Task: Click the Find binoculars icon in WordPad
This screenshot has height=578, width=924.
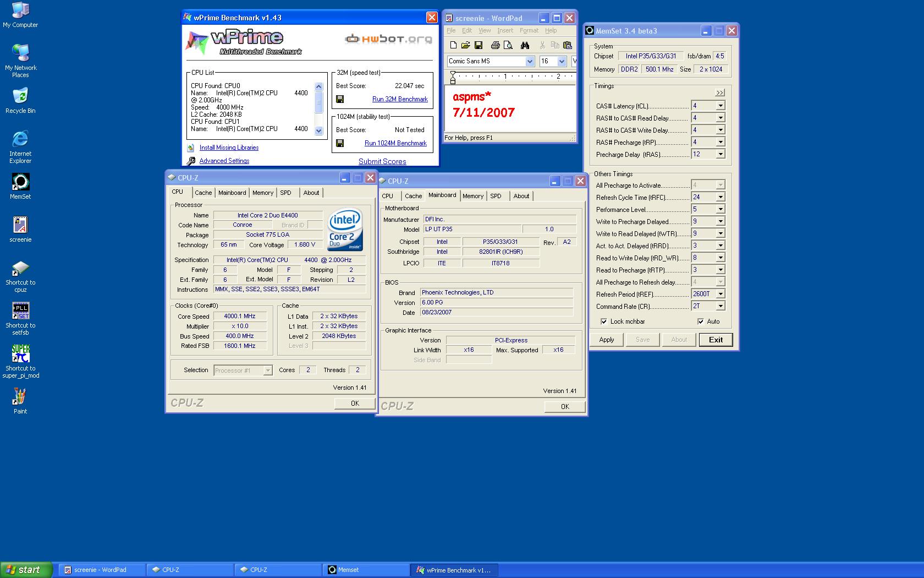Action: [525, 45]
